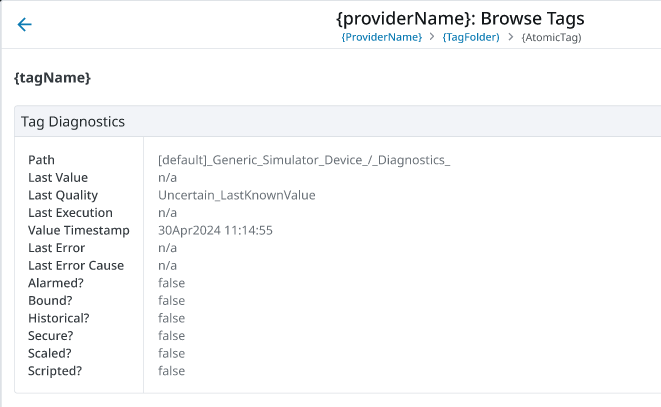Image resolution: width=661 pixels, height=407 pixels.
Task: Click the Tag Diagnostics panel header
Action: (337, 121)
